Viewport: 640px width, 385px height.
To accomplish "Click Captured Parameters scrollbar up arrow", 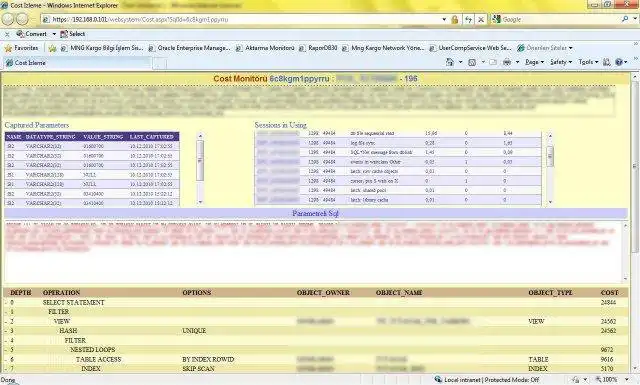I will point(200,136).
